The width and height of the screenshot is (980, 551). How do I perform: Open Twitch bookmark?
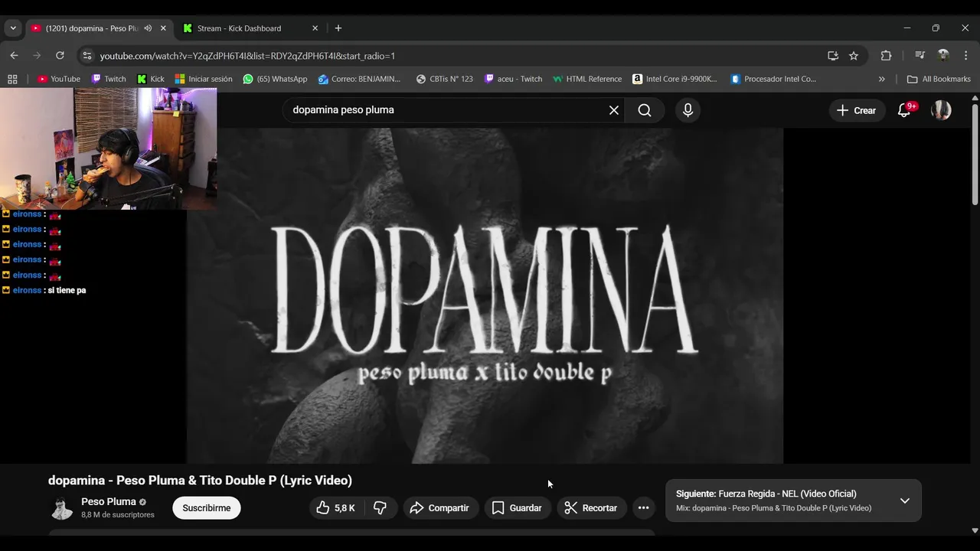(109, 79)
